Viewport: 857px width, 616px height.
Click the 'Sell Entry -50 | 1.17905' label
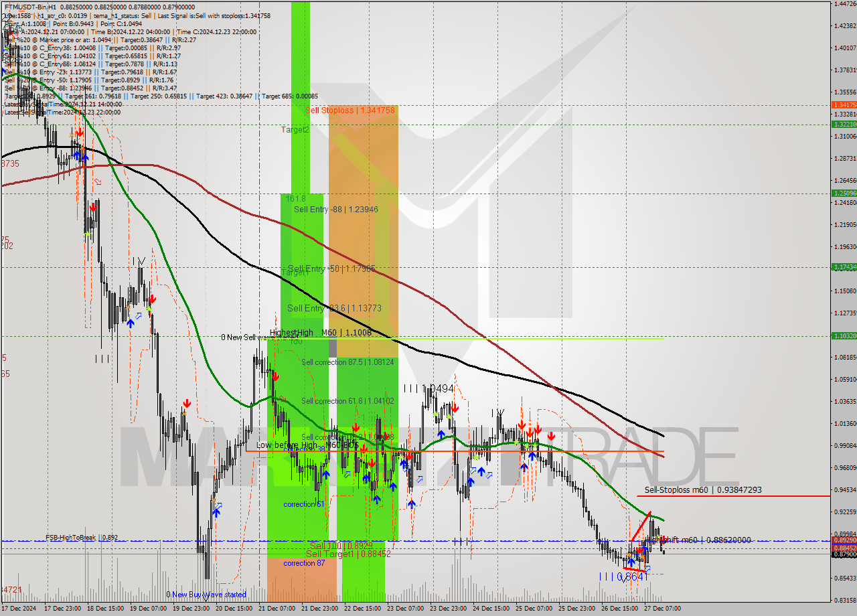pos(331,268)
